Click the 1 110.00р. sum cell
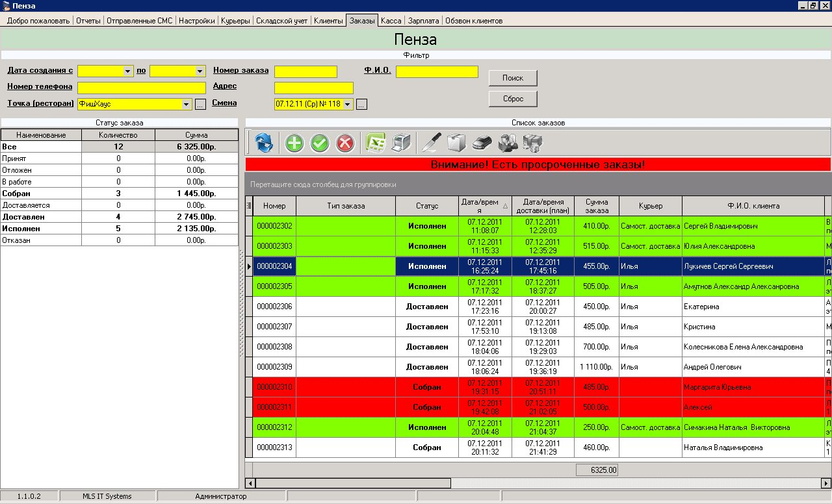832x504 pixels. click(x=597, y=367)
